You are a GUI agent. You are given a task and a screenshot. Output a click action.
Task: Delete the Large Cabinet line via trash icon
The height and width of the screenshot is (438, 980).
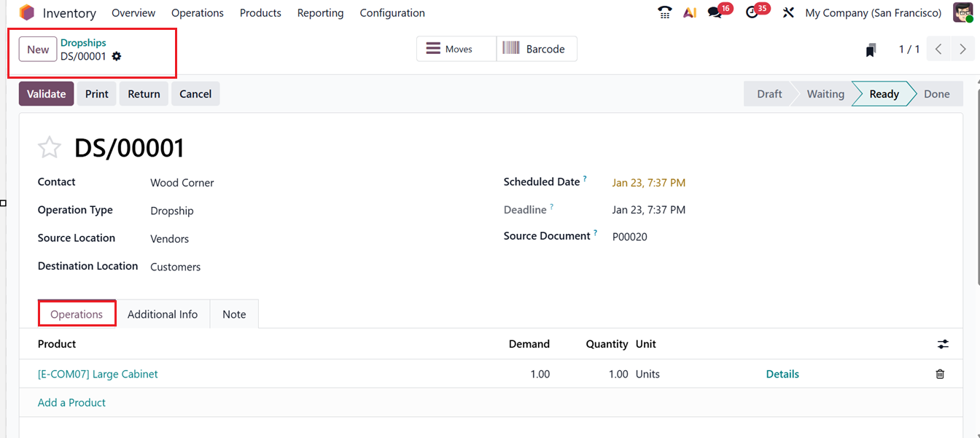[940, 373]
